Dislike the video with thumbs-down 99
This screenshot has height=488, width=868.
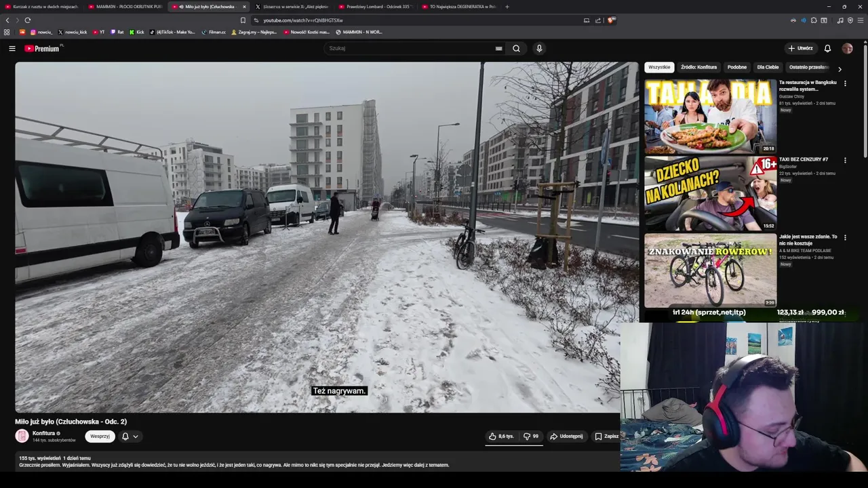(x=531, y=436)
